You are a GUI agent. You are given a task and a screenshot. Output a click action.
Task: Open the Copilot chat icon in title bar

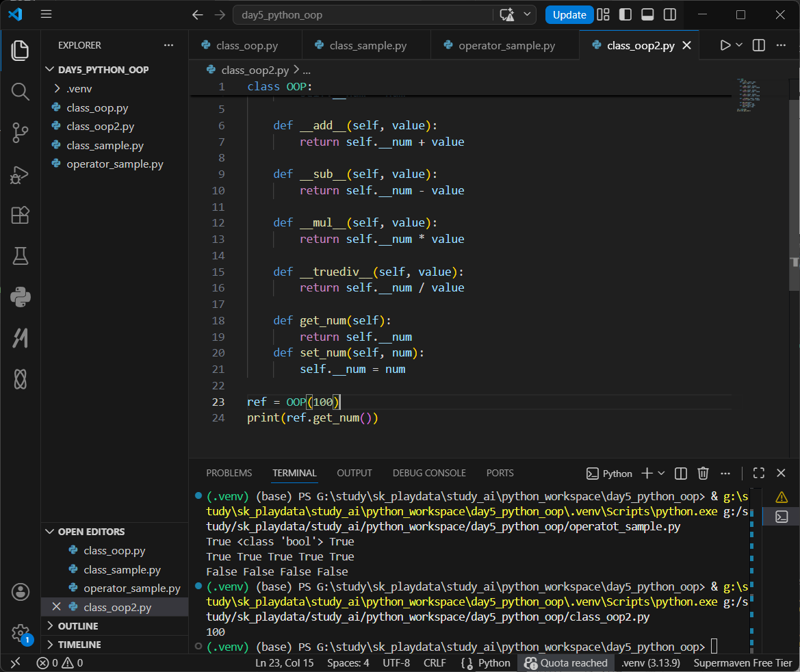coord(507,15)
